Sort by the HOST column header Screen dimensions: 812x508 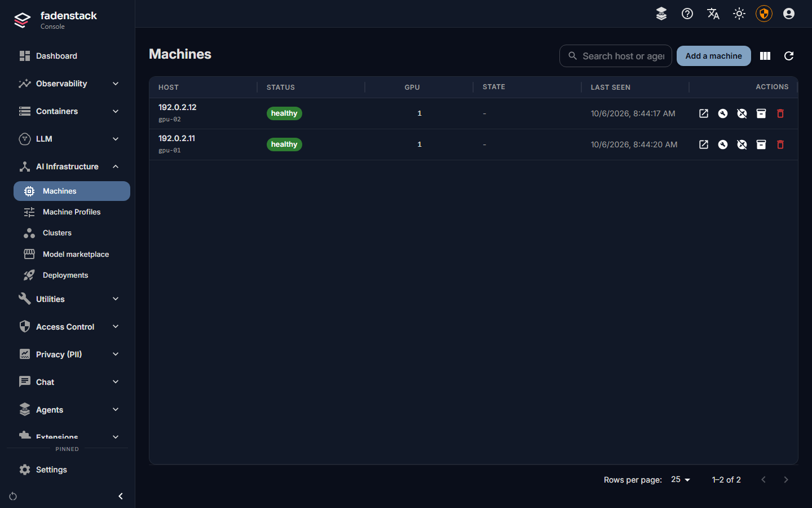(x=169, y=87)
